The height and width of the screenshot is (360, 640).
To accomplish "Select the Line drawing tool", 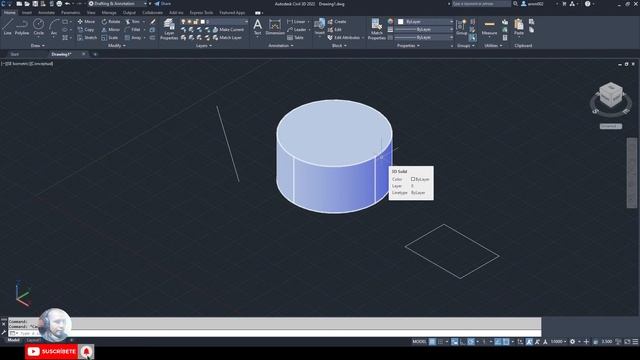I will click(x=7, y=27).
